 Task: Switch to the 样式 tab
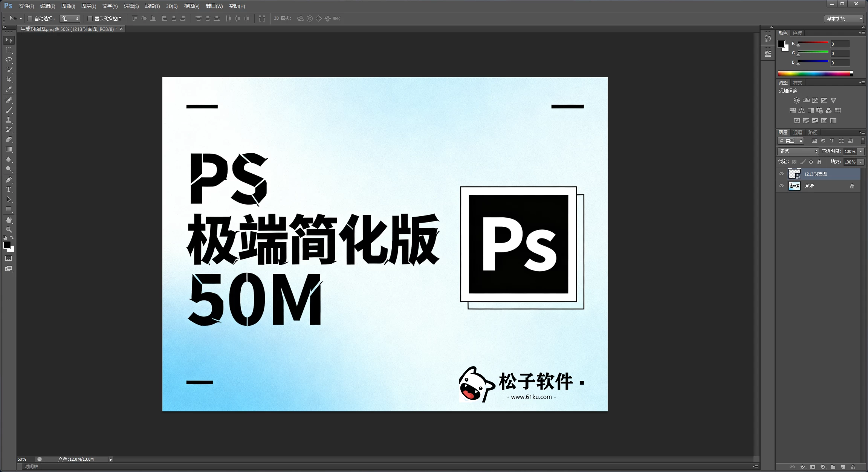point(798,83)
